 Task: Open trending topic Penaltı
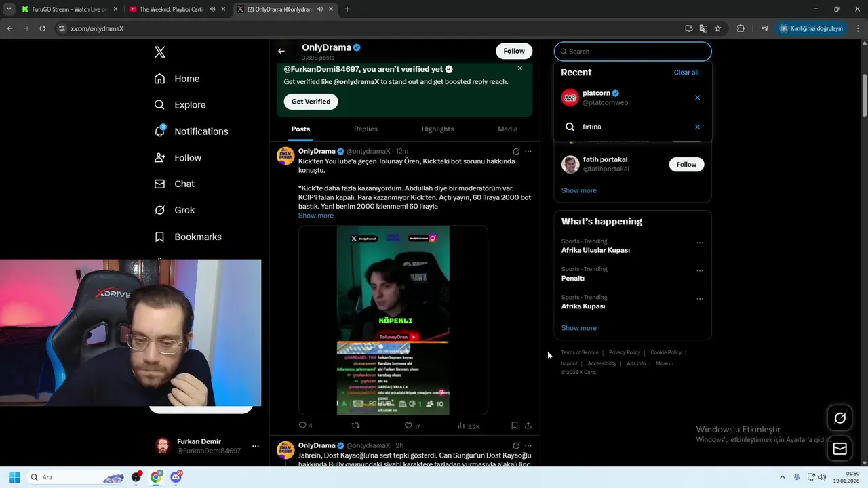pos(573,278)
